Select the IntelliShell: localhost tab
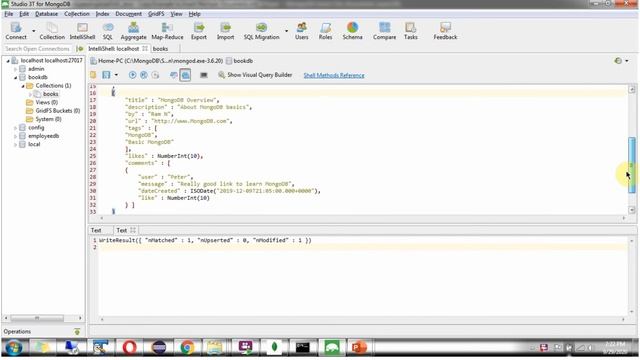 point(113,49)
